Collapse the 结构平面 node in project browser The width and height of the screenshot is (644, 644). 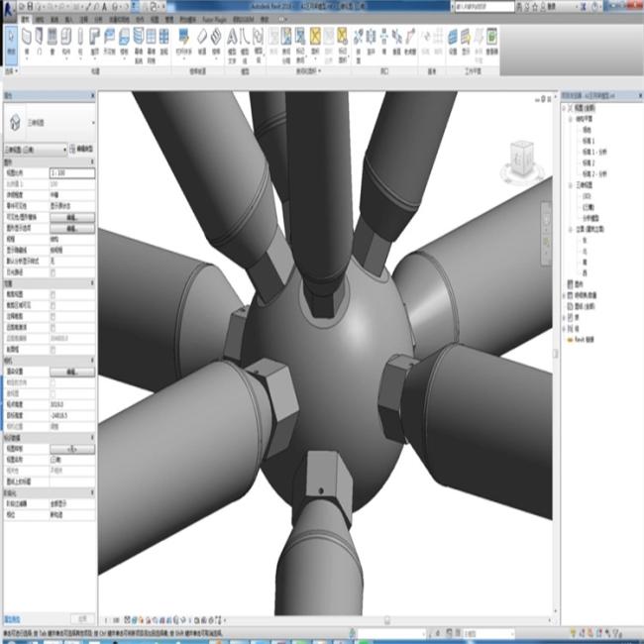(572, 118)
